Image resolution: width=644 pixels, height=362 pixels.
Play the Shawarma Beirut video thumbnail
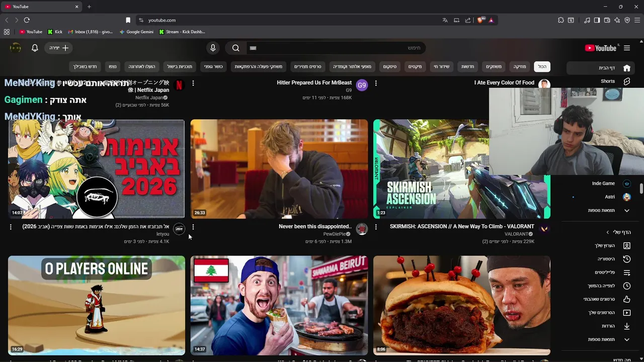(x=279, y=305)
